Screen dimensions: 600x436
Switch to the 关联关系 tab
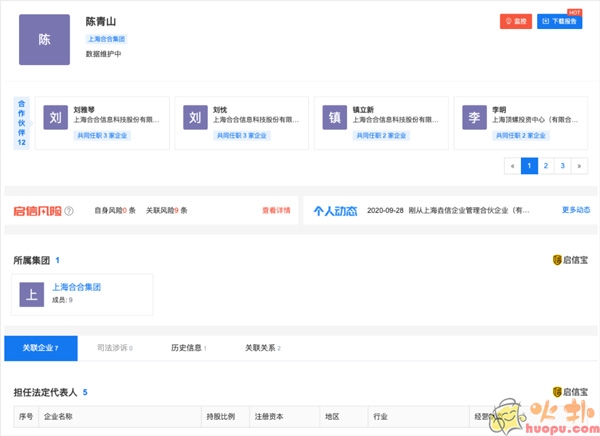pyautogui.click(x=263, y=348)
